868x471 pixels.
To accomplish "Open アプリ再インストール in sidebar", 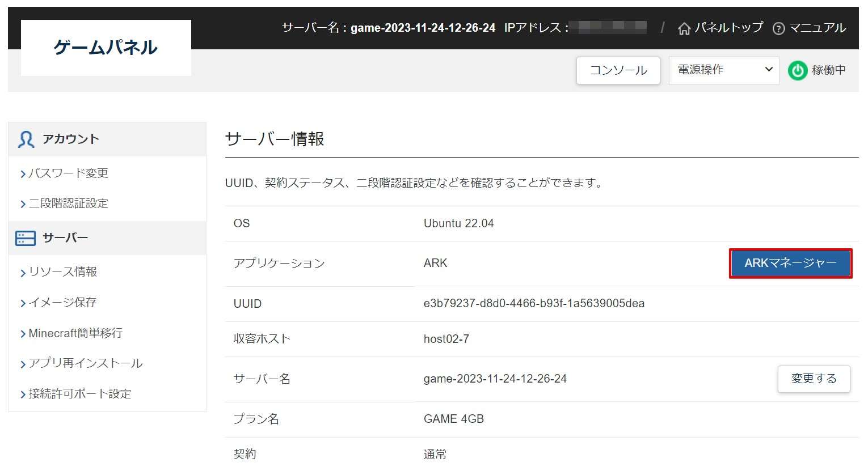I will tap(86, 363).
